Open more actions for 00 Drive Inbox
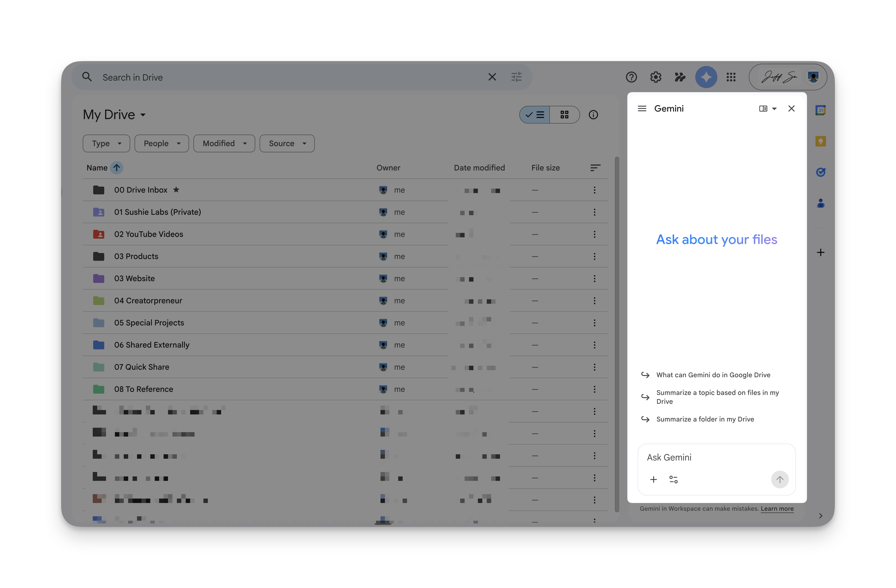This screenshot has width=896, height=588. pyautogui.click(x=595, y=190)
